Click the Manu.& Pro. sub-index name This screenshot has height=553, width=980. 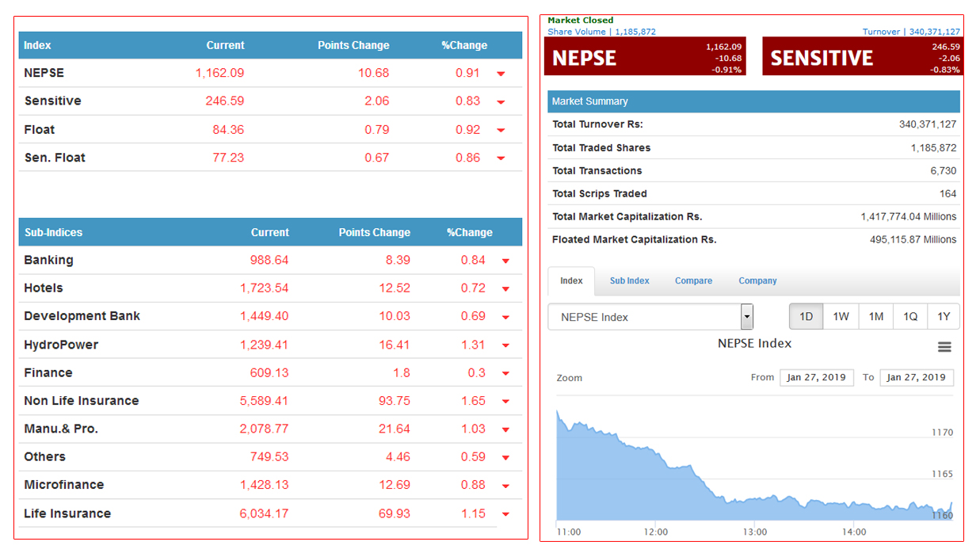click(61, 429)
